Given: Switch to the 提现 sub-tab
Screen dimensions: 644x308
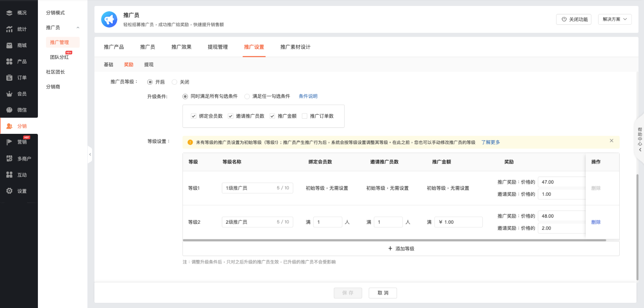Looking at the screenshot, I should click(x=148, y=65).
